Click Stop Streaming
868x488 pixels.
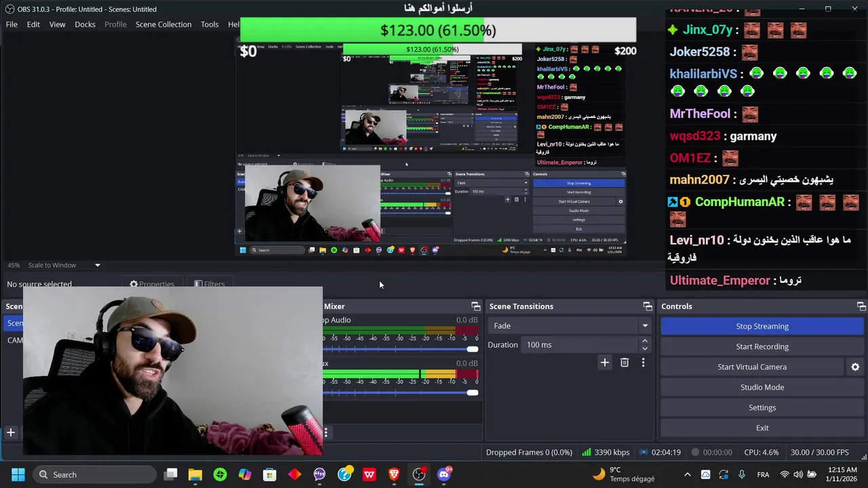[762, 326]
